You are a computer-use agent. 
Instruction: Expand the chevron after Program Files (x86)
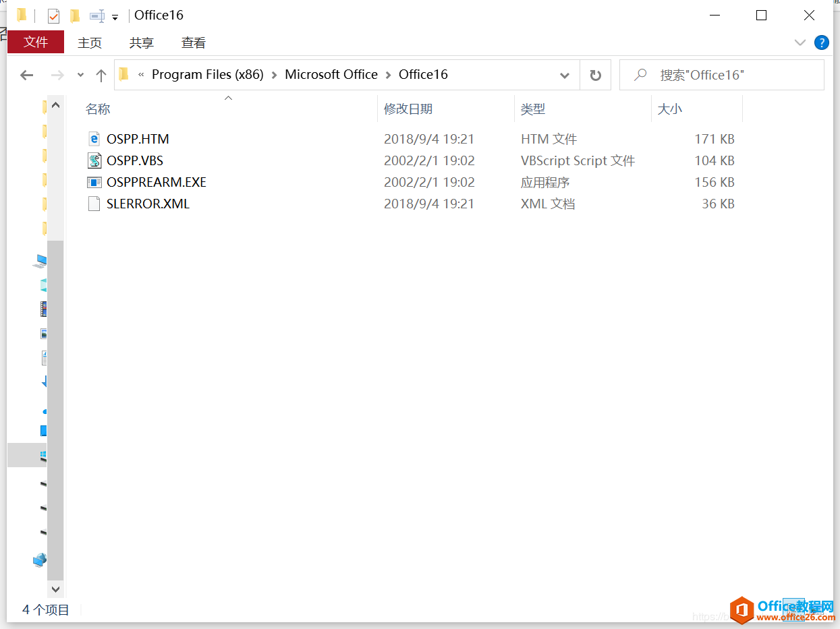(274, 75)
